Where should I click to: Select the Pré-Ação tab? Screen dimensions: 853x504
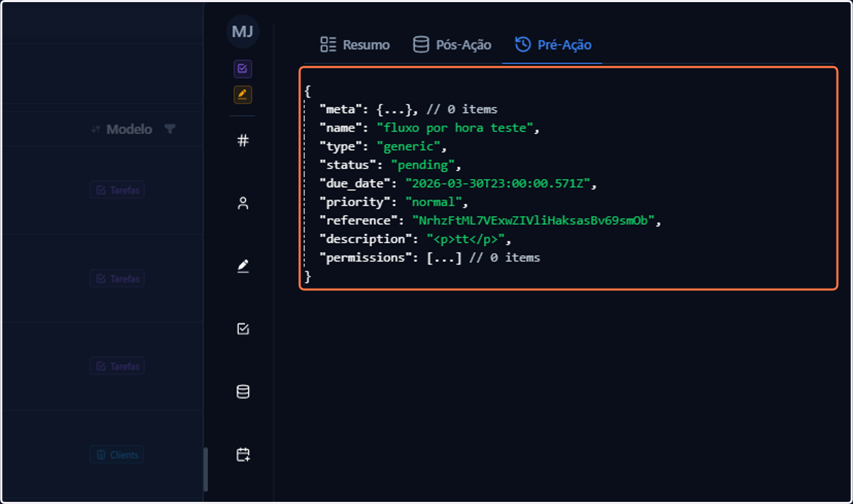[553, 45]
